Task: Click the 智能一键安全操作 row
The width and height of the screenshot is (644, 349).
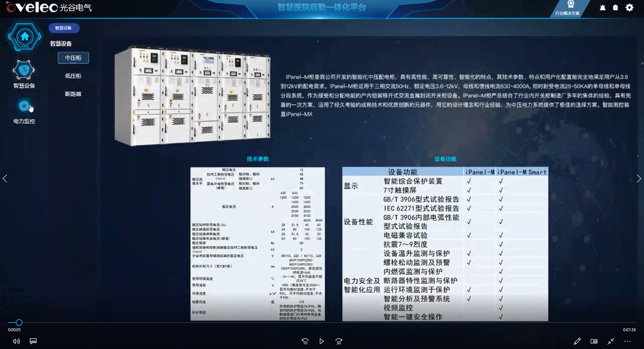Action: [445, 316]
